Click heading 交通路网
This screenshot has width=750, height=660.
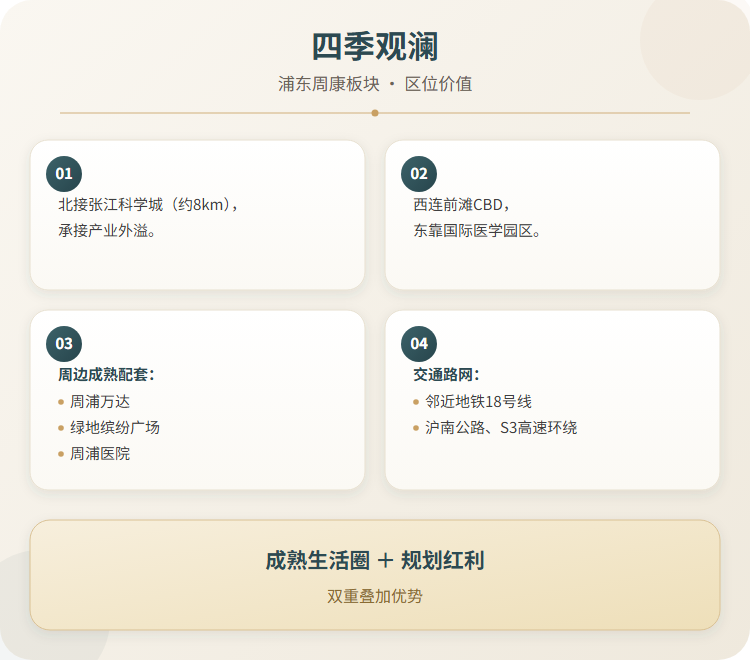[x=443, y=374]
